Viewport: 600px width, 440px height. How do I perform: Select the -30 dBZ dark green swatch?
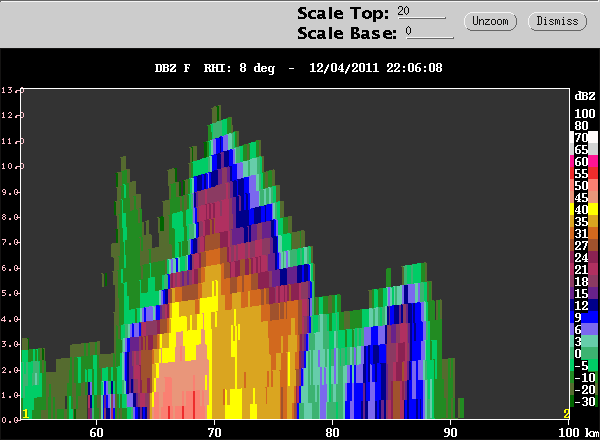[584, 401]
